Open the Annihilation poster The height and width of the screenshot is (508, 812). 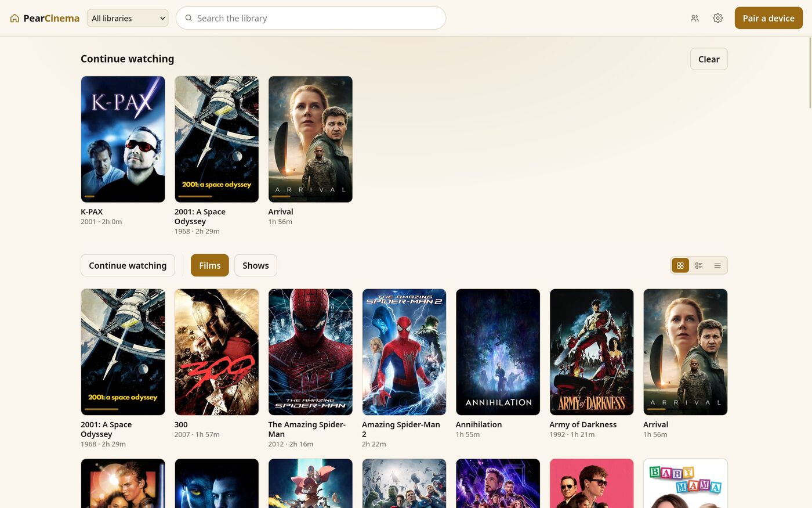pos(498,352)
